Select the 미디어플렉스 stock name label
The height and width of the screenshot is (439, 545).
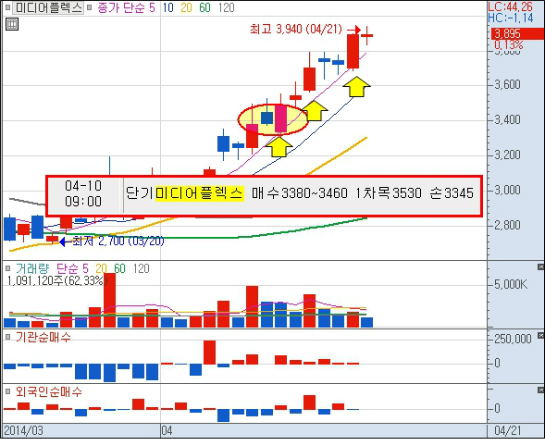(48, 8)
